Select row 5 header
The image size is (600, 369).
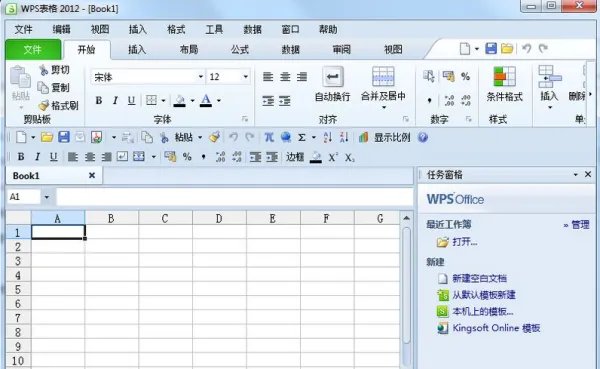click(18, 289)
